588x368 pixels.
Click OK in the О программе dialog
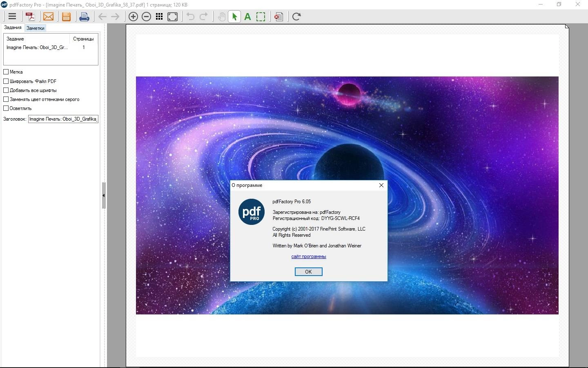tap(308, 272)
